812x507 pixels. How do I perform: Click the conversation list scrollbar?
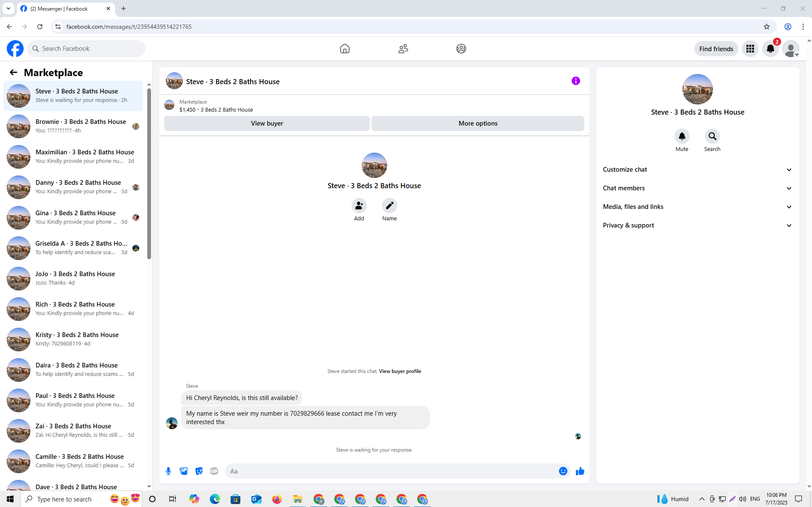(149, 173)
